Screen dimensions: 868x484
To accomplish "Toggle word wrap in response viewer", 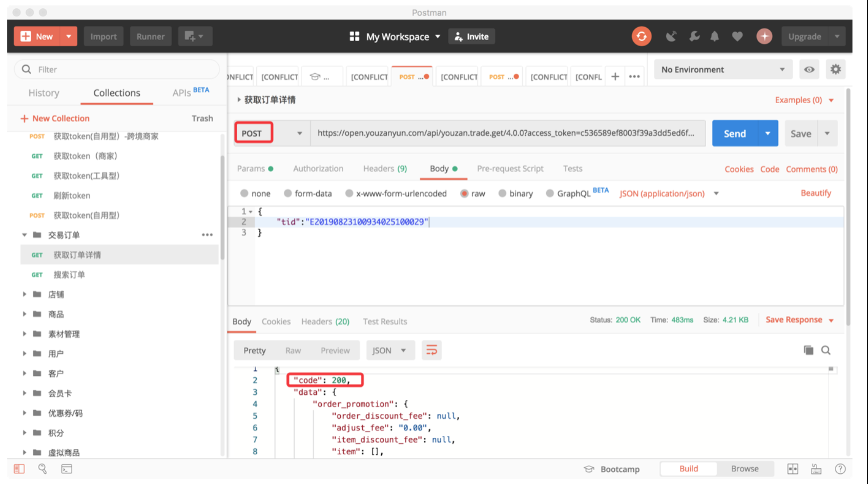I will click(x=431, y=350).
